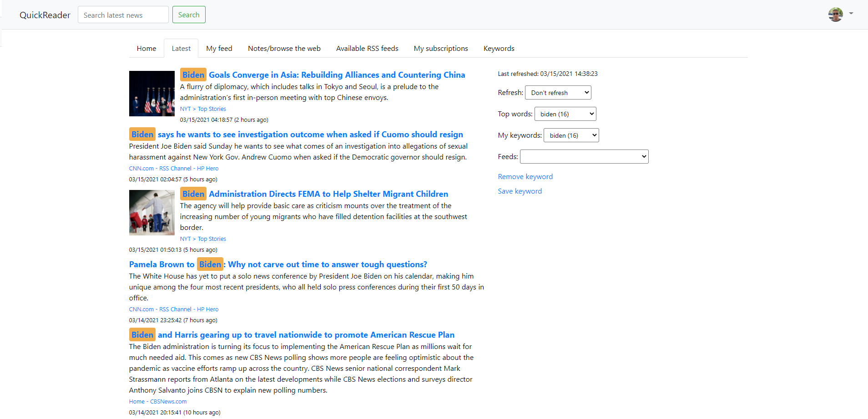Switch to the Home tab
Viewport: 868px width, 419px height.
pyautogui.click(x=146, y=49)
